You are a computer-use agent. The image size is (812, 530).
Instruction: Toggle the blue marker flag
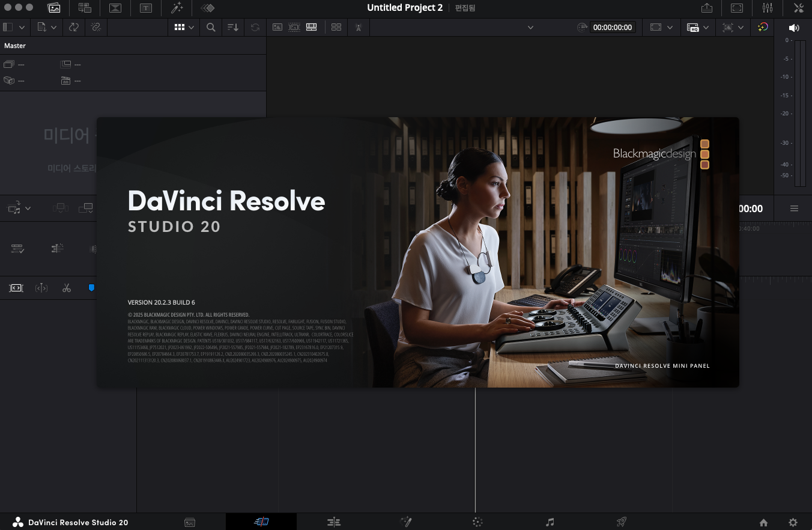point(91,288)
